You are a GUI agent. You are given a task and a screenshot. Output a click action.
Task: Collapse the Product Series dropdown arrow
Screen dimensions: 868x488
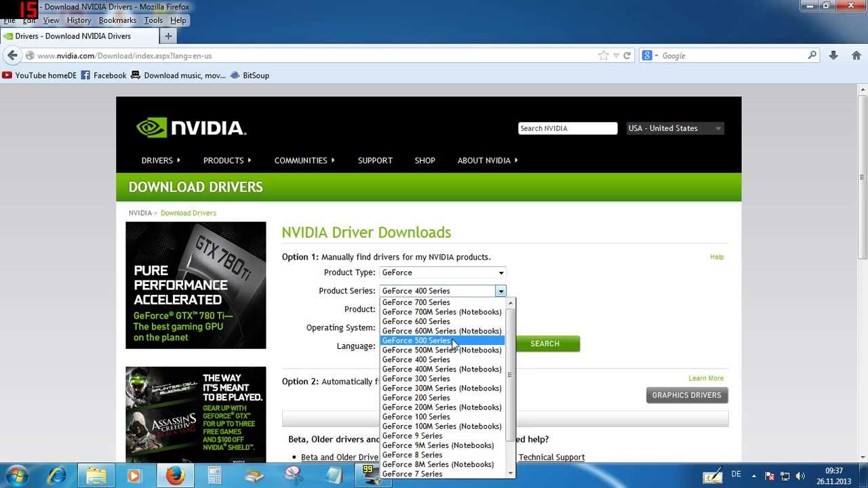point(500,291)
